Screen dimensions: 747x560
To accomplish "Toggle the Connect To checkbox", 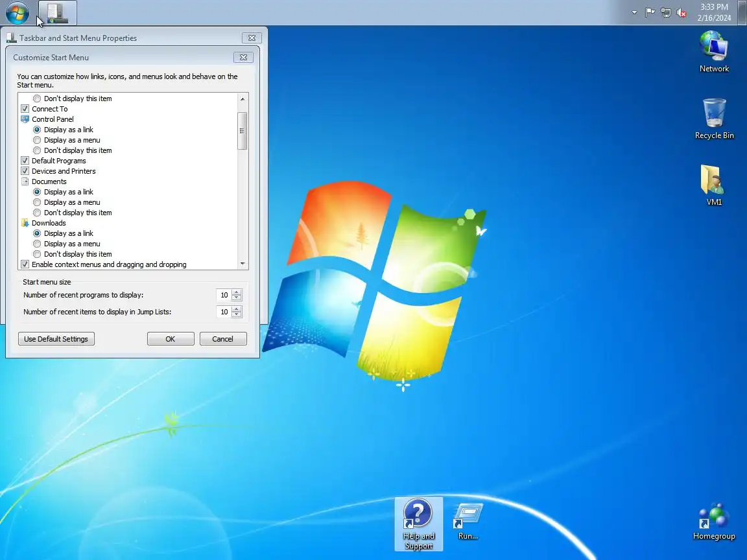I will click(25, 109).
